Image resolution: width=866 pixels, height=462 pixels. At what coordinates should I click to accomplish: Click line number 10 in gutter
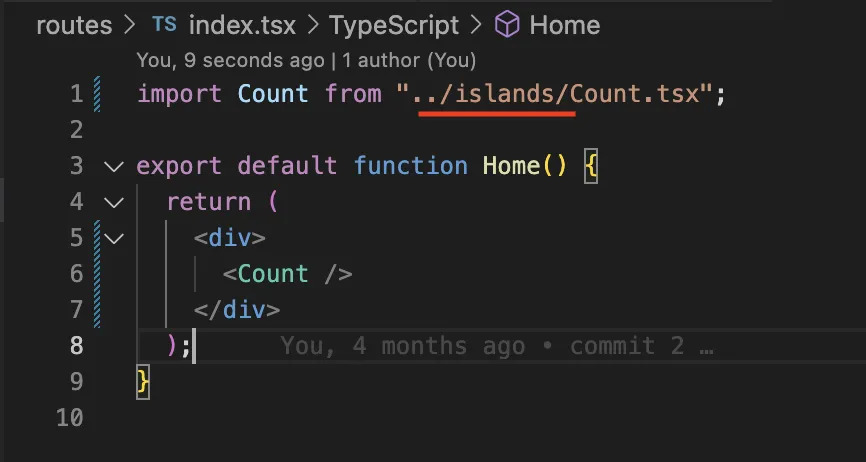point(70,418)
